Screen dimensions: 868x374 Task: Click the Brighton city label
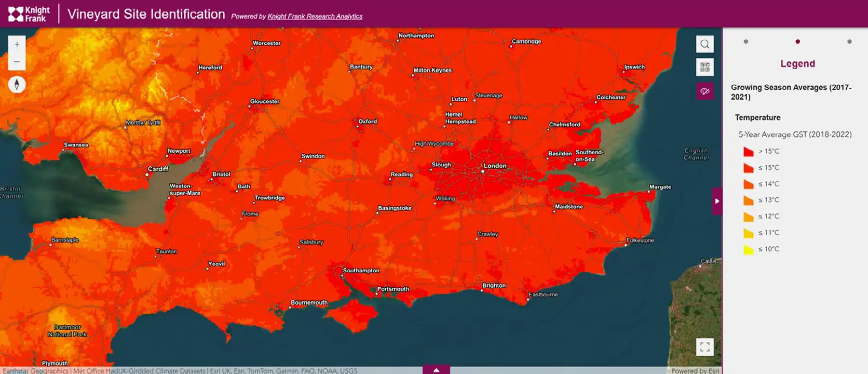click(x=494, y=286)
